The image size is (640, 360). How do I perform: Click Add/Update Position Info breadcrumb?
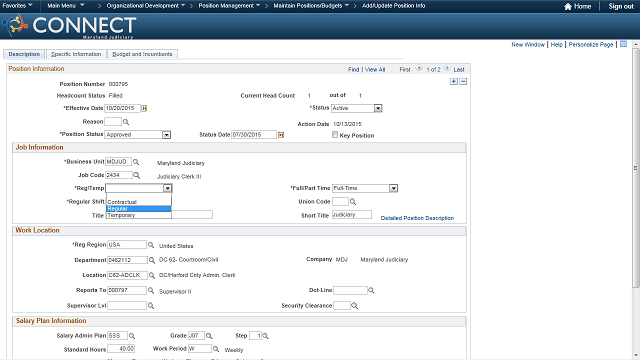393,6
